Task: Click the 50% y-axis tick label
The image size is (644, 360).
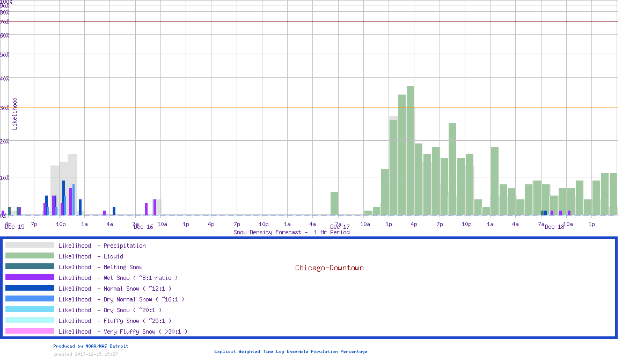Action: click(5, 54)
